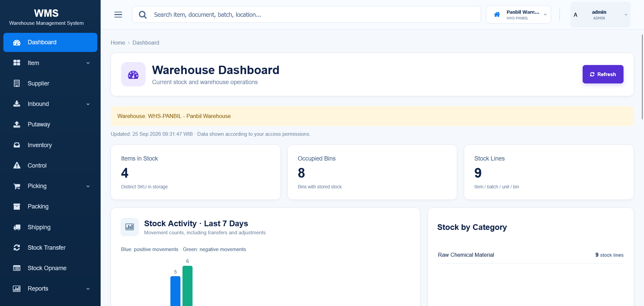The image size is (644, 306).
Task: Click the Stock Lines card
Action: (549, 172)
